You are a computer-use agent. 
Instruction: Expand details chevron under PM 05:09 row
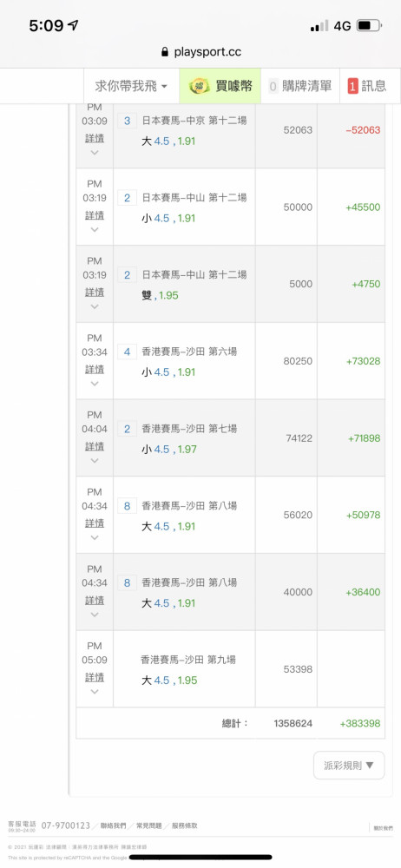94,692
